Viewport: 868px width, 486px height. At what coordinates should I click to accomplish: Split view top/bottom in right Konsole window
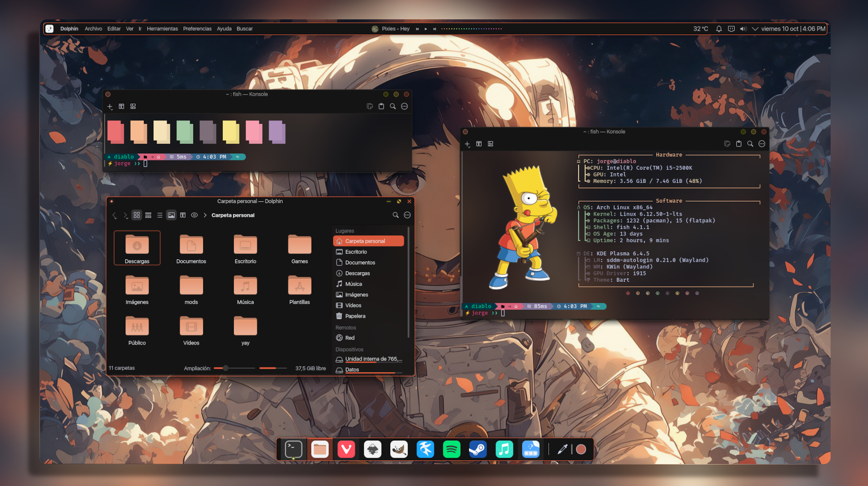click(491, 144)
